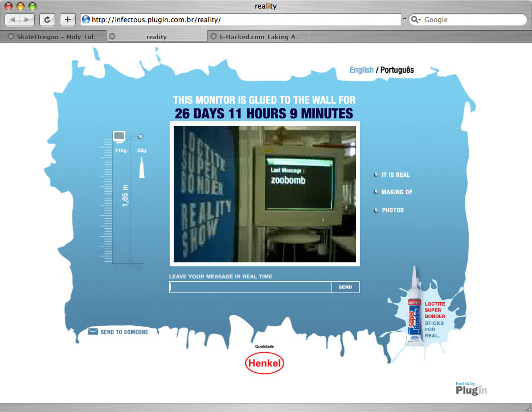532x412 pixels.
Task: Reload the page with the refresh button
Action: point(47,20)
